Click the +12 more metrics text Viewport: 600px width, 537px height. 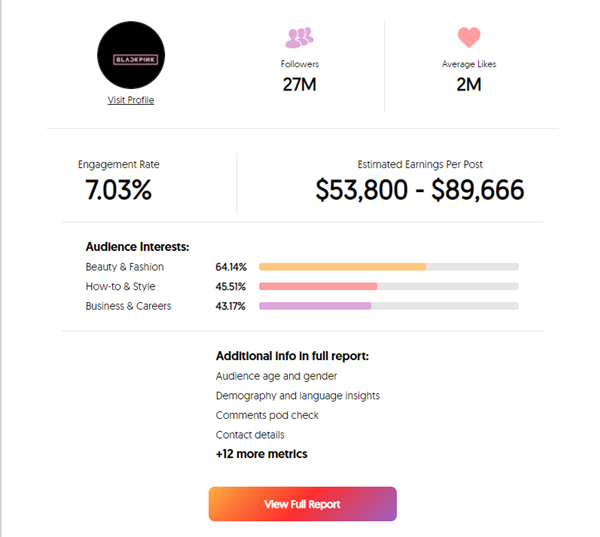[x=261, y=454]
